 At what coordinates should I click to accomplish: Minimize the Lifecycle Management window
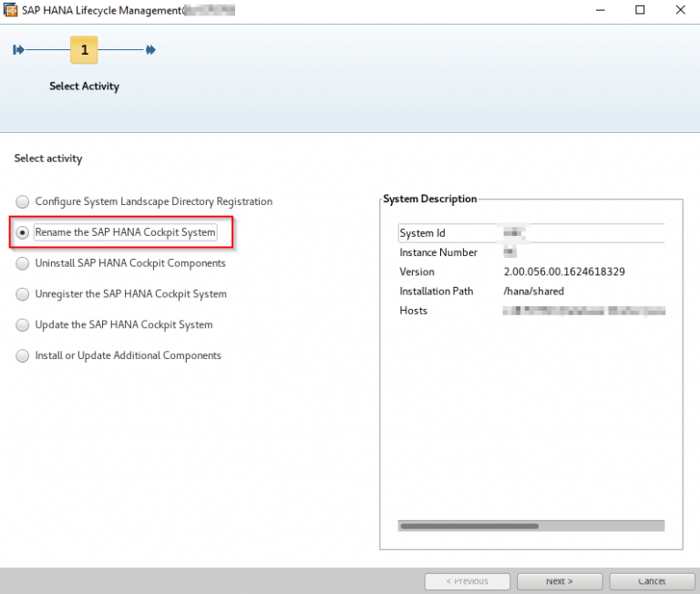point(601,10)
